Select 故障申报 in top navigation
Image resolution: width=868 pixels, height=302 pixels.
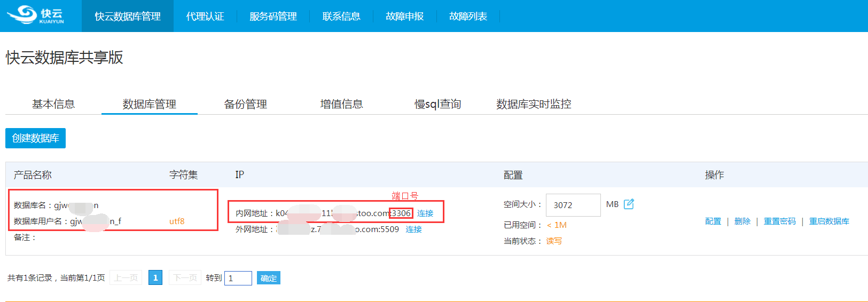click(x=404, y=17)
